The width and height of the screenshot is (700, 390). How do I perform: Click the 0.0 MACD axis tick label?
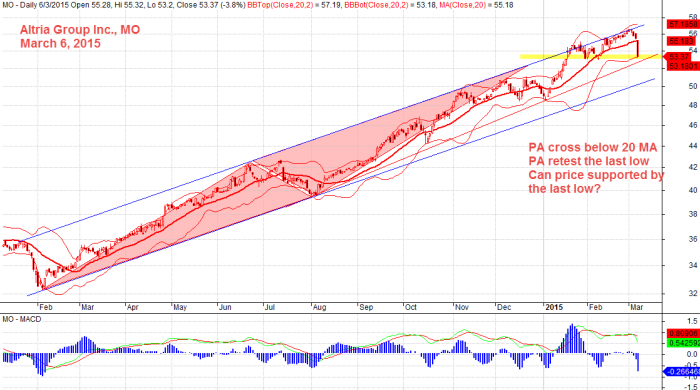click(x=692, y=354)
